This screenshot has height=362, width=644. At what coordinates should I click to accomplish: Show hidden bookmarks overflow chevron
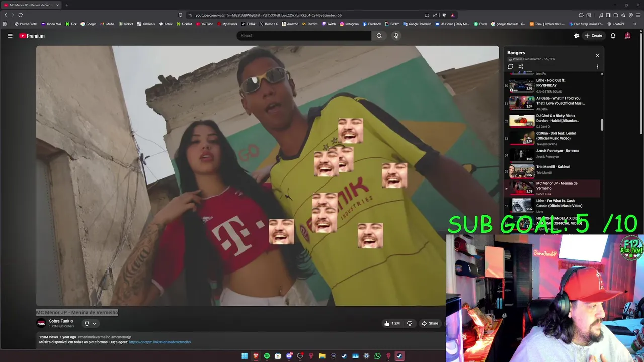(x=635, y=24)
